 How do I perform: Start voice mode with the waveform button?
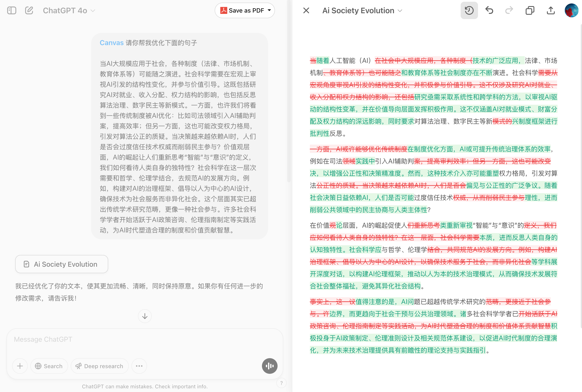pyautogui.click(x=270, y=366)
